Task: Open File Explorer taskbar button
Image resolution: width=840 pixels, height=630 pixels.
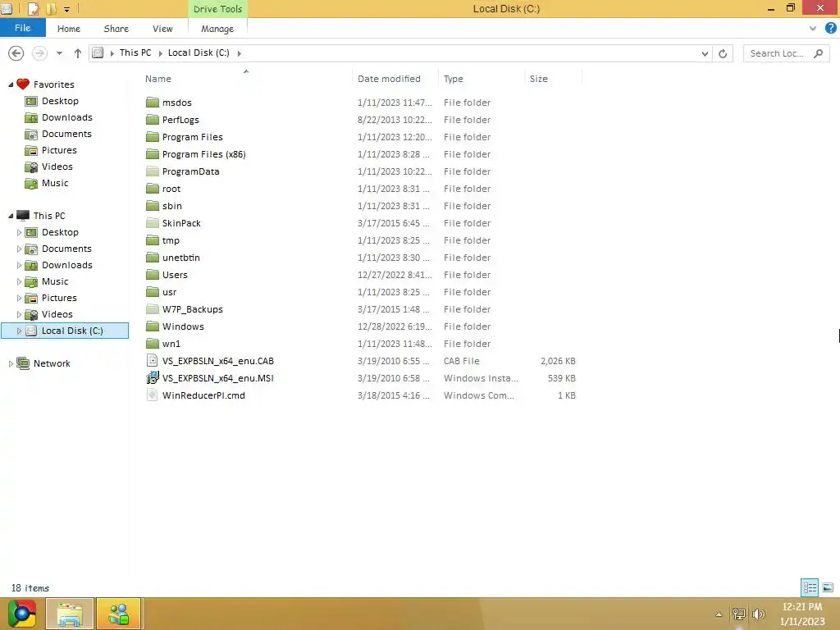Action: [70, 614]
